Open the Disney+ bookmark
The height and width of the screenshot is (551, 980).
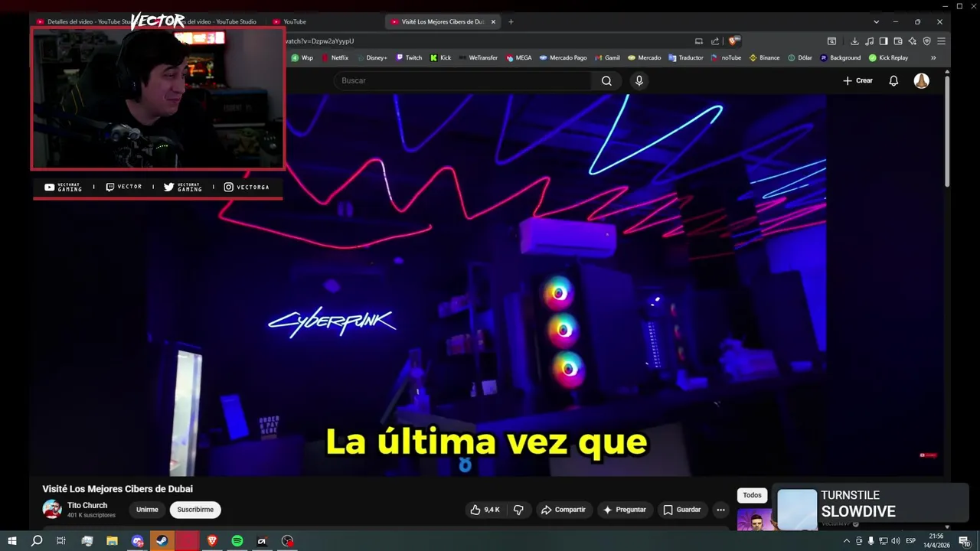pyautogui.click(x=372, y=57)
